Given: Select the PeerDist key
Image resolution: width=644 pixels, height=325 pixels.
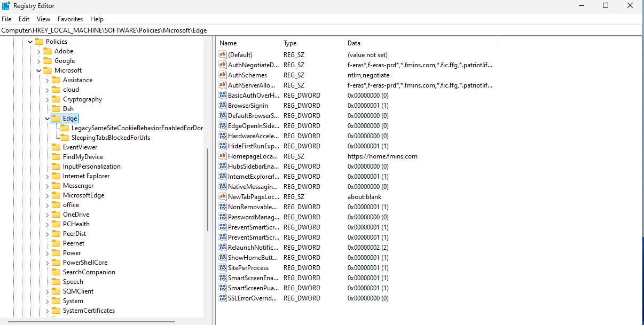Looking at the screenshot, I should click(x=75, y=234).
